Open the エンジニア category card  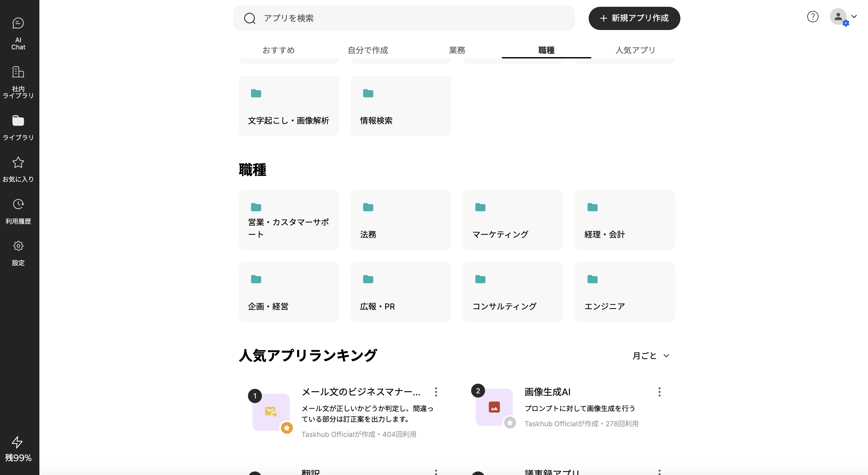tap(625, 292)
